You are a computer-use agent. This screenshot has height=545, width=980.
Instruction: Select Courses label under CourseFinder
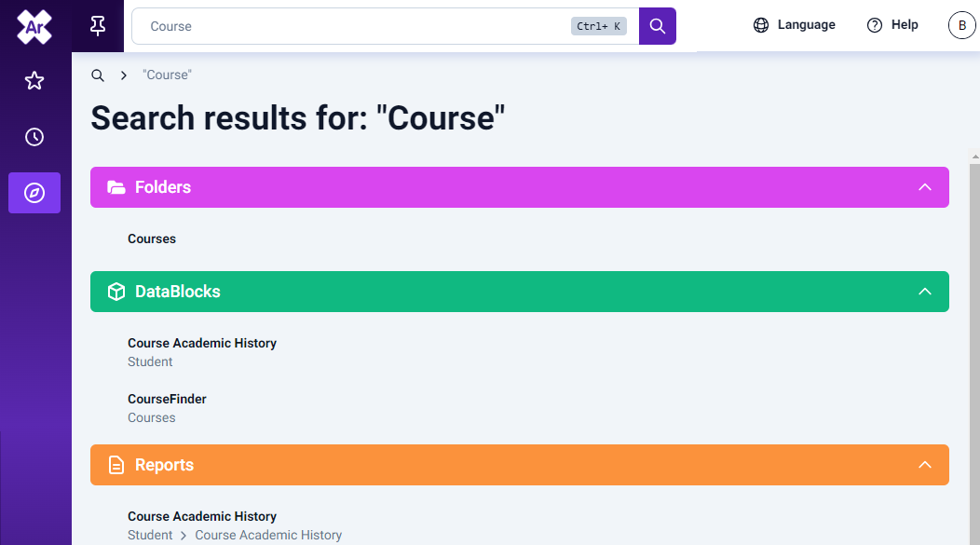(151, 417)
